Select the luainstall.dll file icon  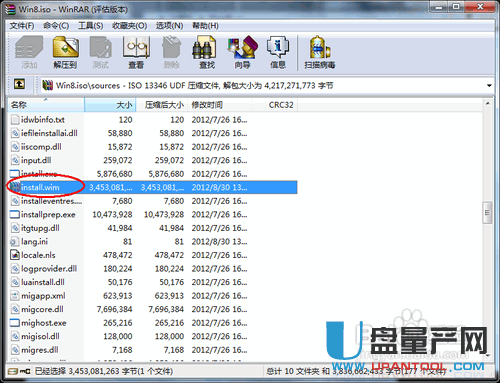point(15,282)
